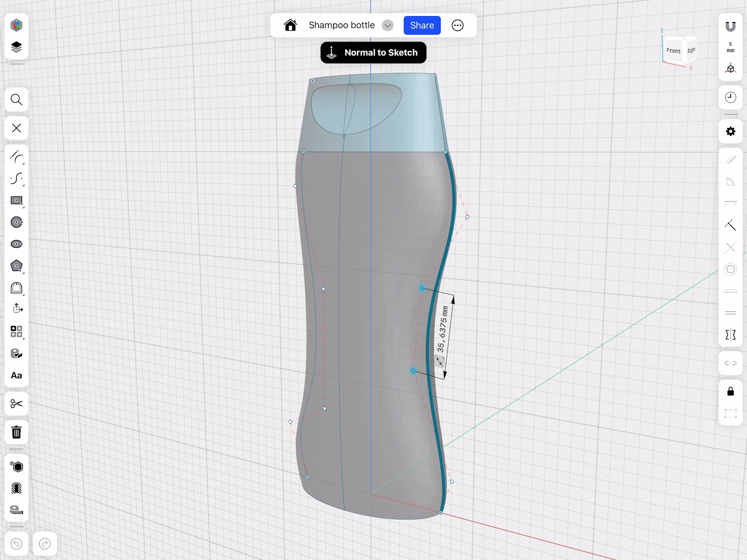The height and width of the screenshot is (560, 747).
Task: Open the Text Aa tool
Action: click(16, 375)
